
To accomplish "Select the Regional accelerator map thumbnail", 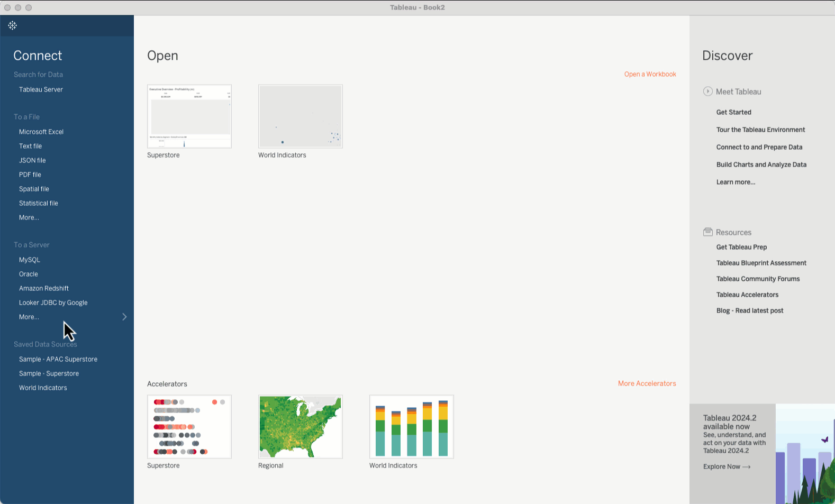I will coord(300,427).
